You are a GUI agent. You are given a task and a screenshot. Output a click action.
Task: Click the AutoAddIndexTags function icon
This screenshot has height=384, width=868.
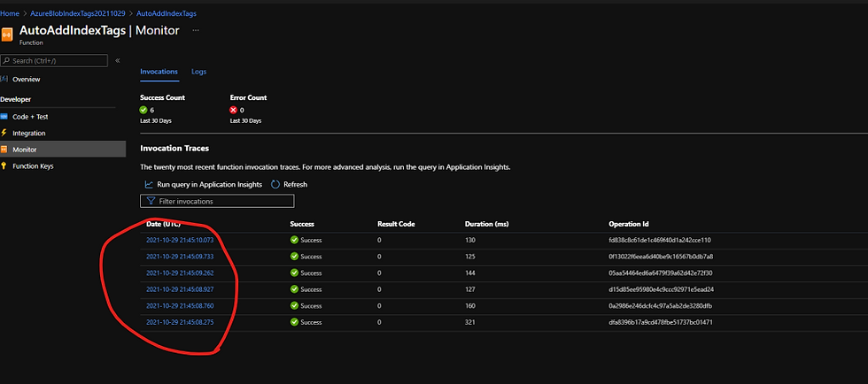(7, 34)
